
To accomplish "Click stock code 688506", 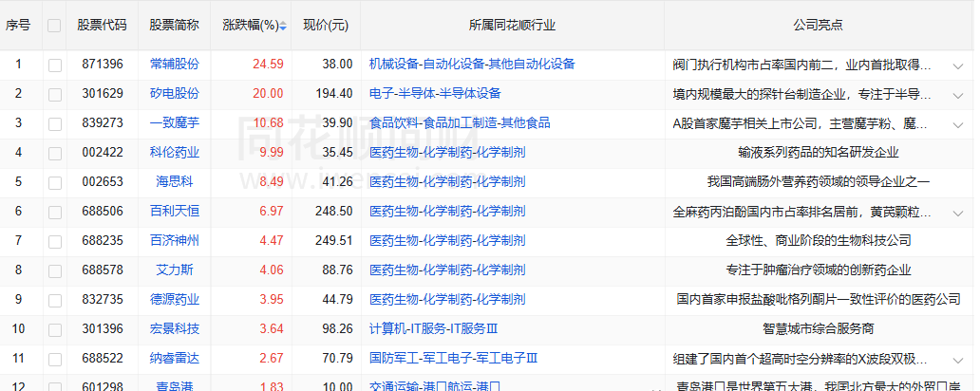I will click(103, 211).
